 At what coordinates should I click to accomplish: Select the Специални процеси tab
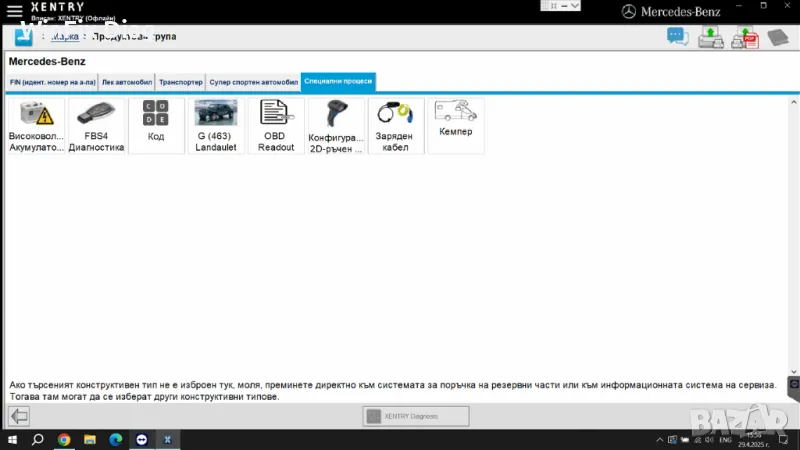pos(338,82)
